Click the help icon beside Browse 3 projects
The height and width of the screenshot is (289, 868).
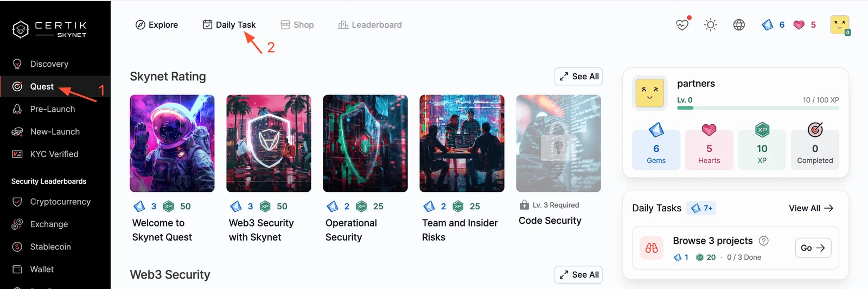point(764,241)
